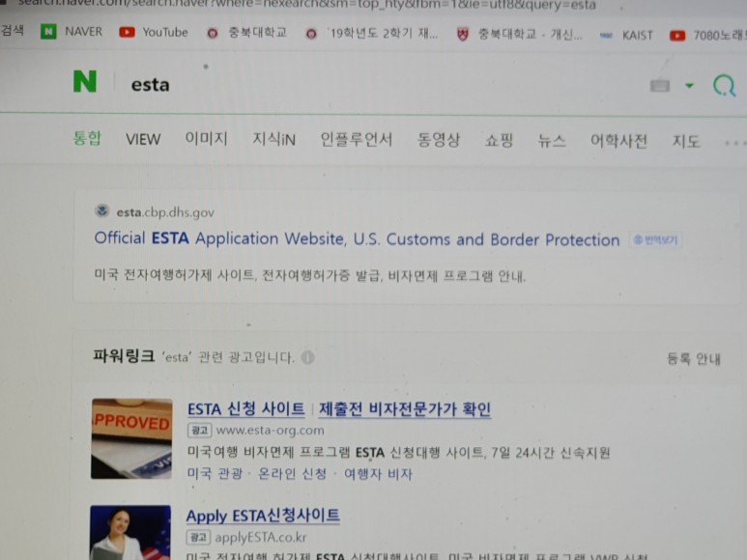Open the YouTube bookmark
Screen dimensions: 747x560
[x=154, y=33]
